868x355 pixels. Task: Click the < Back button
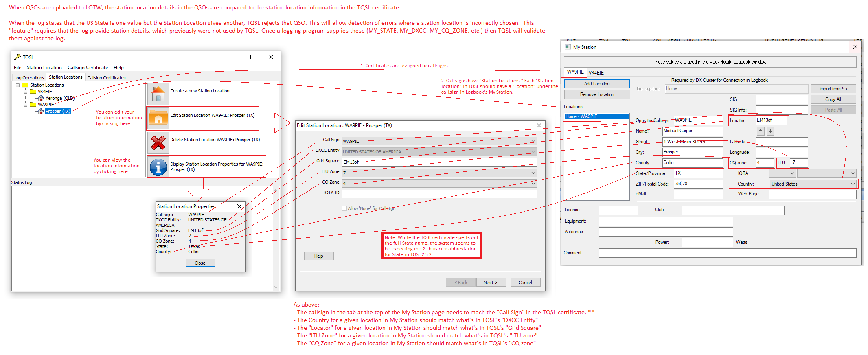point(461,283)
